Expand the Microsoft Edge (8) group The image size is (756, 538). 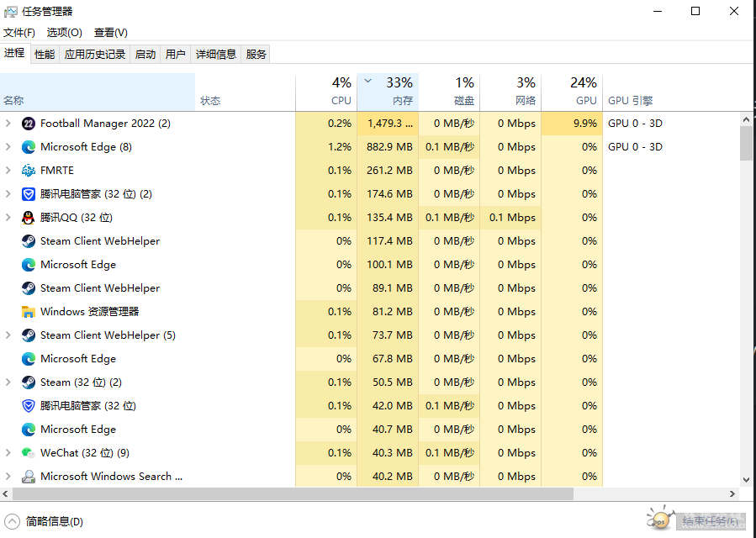[8, 147]
